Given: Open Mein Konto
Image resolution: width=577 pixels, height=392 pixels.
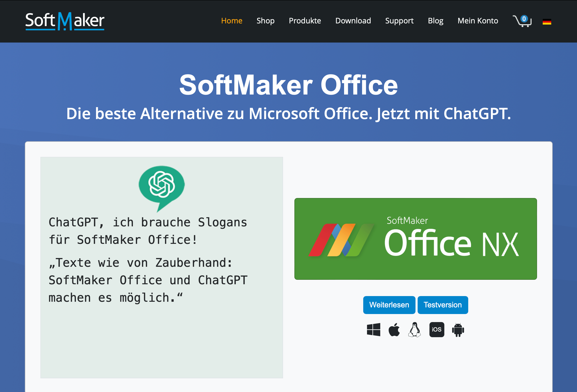Looking at the screenshot, I should [478, 21].
